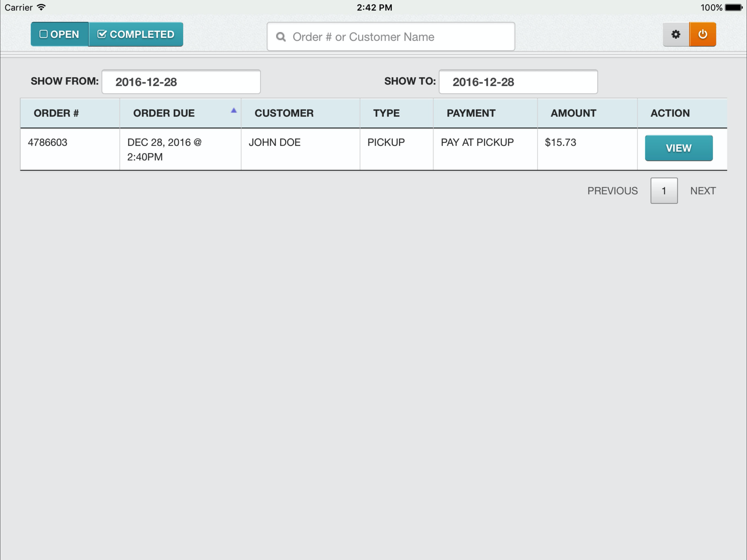747x560 pixels.
Task: Toggle the COMPLETED orders checkbox
Action: click(136, 34)
